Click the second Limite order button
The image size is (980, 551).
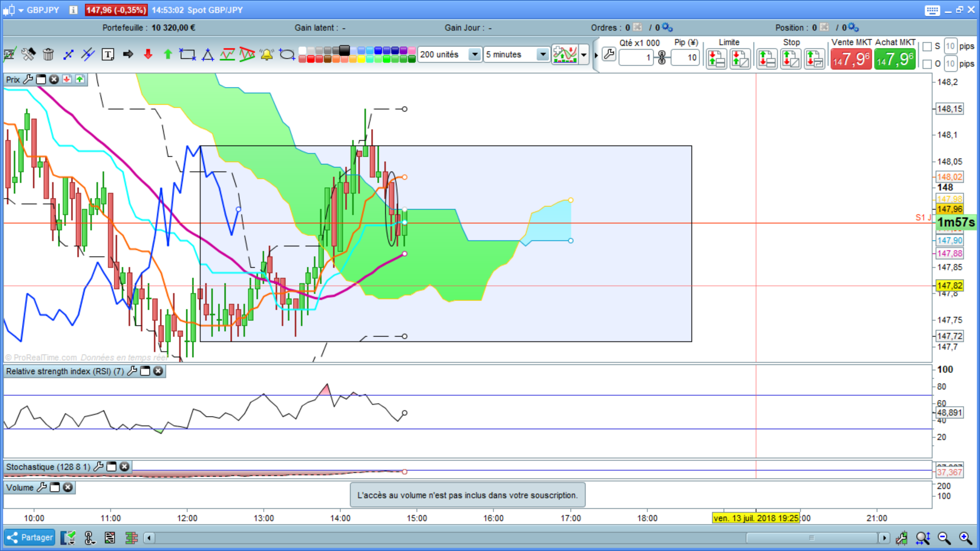[x=740, y=59]
